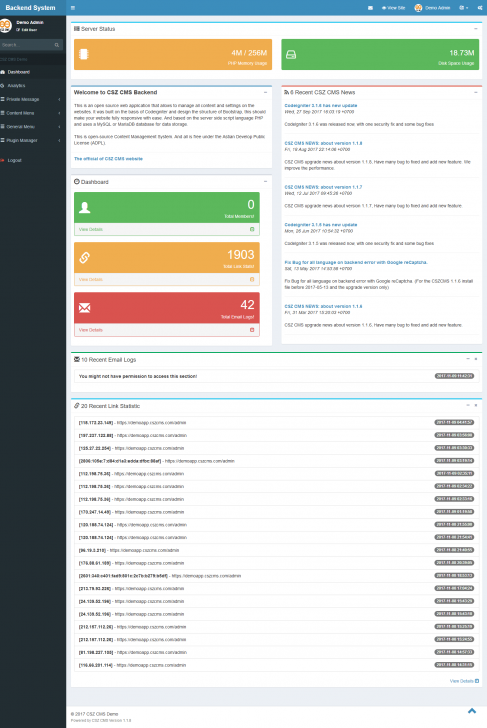
Task: Click the Backend System logo title
Action: pos(30,8)
